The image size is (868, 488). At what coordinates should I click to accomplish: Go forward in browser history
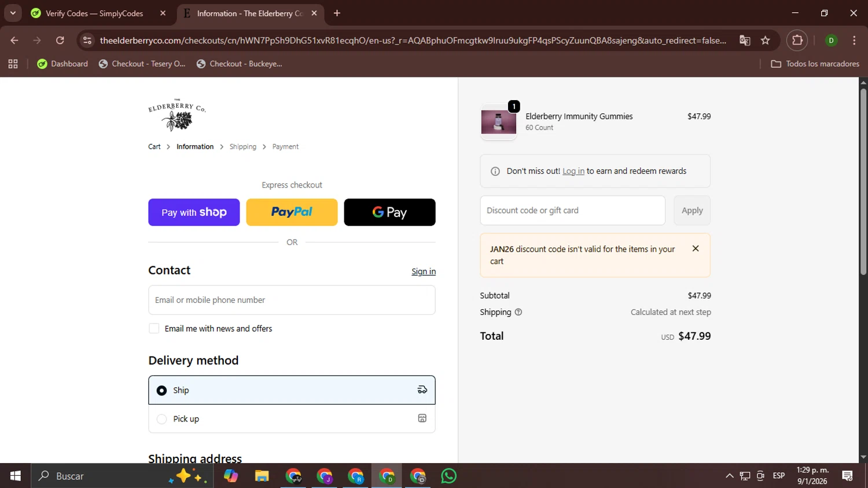(x=37, y=41)
